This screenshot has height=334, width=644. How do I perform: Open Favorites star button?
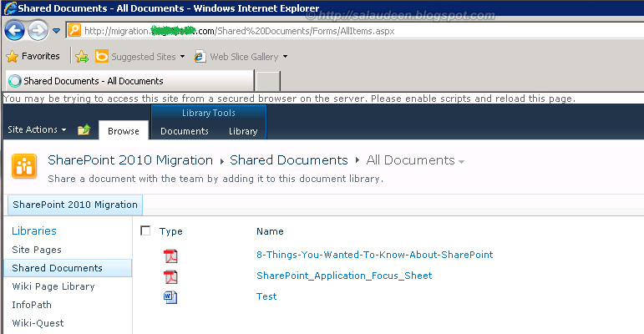click(x=33, y=56)
